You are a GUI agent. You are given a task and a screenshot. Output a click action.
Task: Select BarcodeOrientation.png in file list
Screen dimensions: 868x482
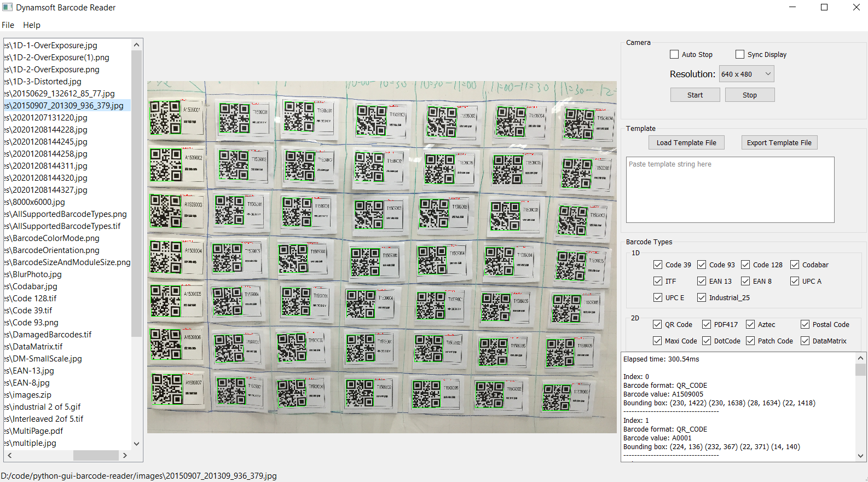[56, 250]
